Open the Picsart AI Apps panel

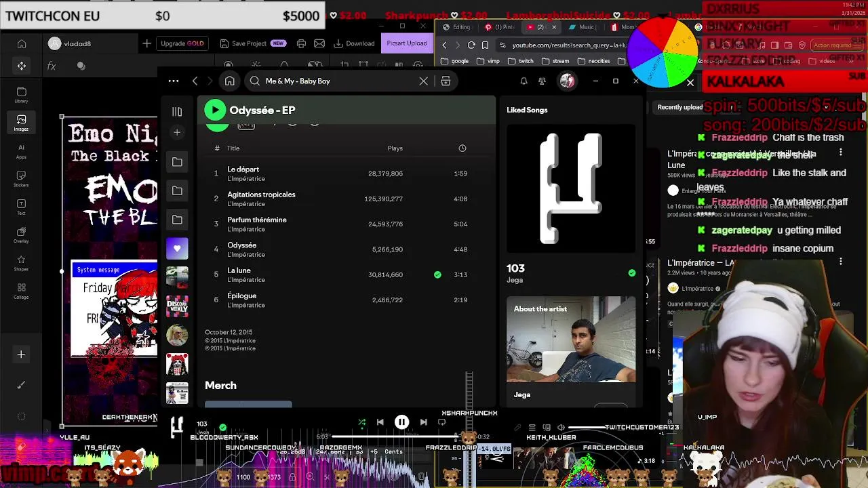22,151
